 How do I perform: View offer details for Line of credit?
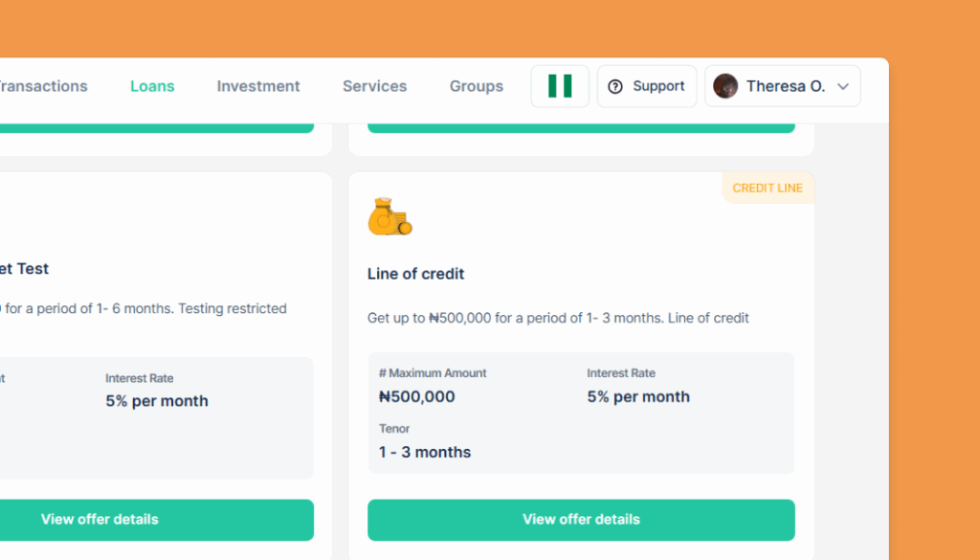click(x=581, y=520)
